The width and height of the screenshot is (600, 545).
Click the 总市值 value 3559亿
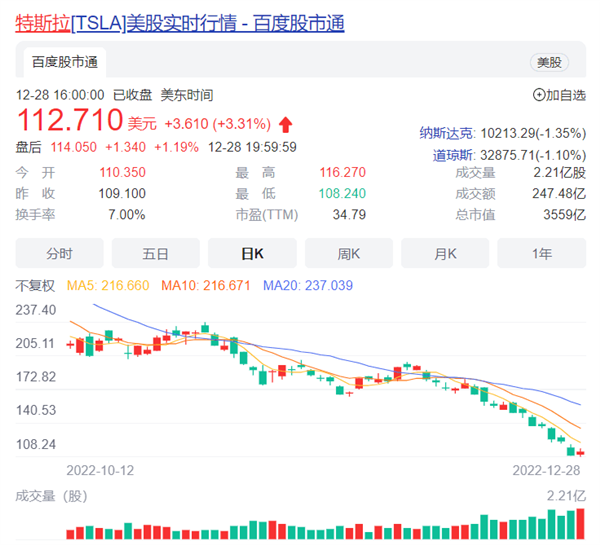pyautogui.click(x=564, y=215)
